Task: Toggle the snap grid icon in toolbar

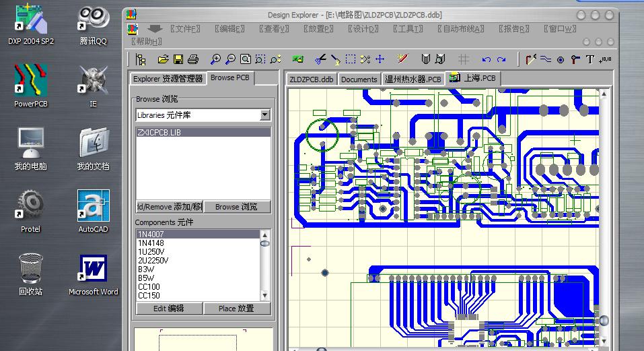Action: click(464, 60)
